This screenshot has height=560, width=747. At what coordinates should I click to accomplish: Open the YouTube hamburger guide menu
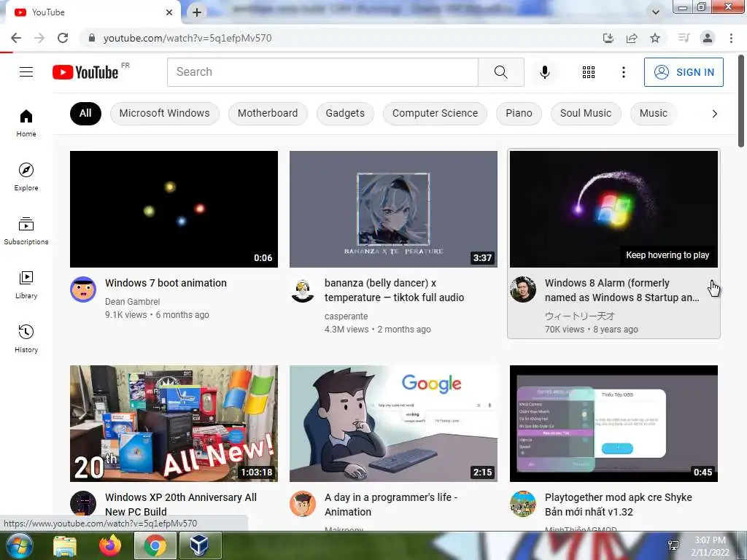tap(26, 72)
